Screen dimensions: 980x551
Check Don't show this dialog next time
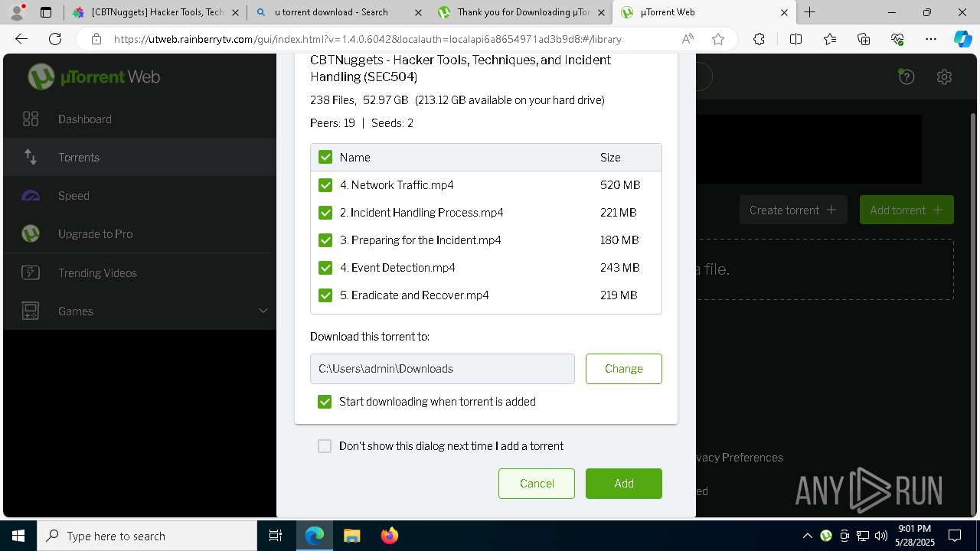(325, 446)
